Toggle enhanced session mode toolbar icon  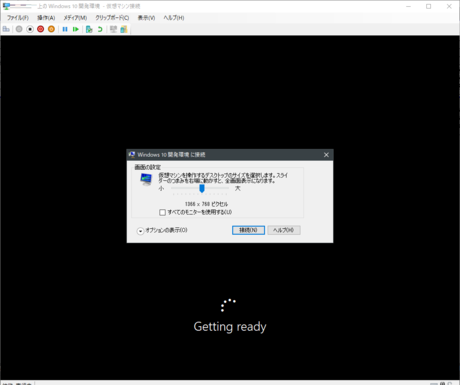113,29
